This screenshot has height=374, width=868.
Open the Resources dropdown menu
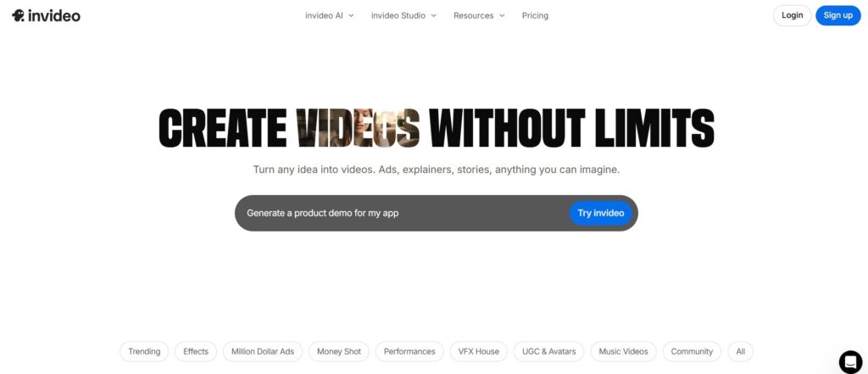coord(479,15)
